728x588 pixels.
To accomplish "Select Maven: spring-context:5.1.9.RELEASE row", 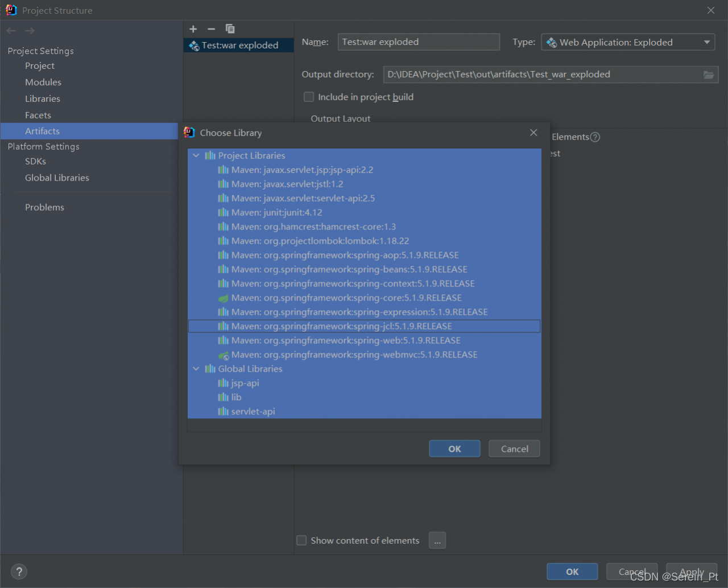I will 364,284.
